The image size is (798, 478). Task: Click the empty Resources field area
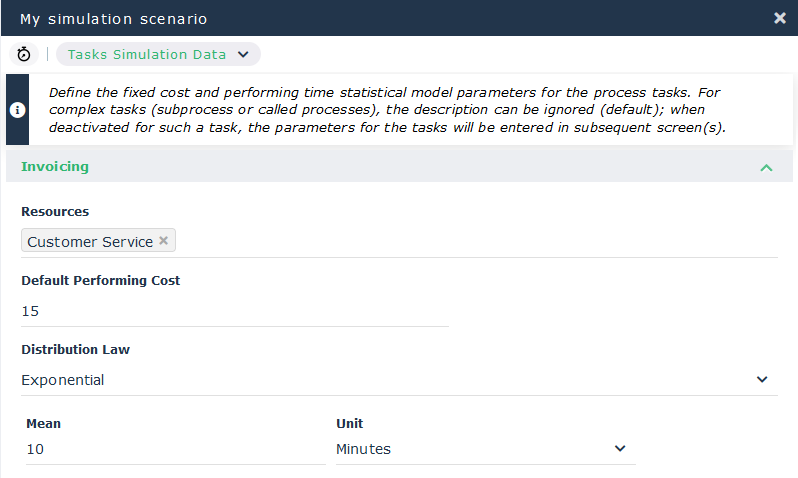tap(470, 242)
